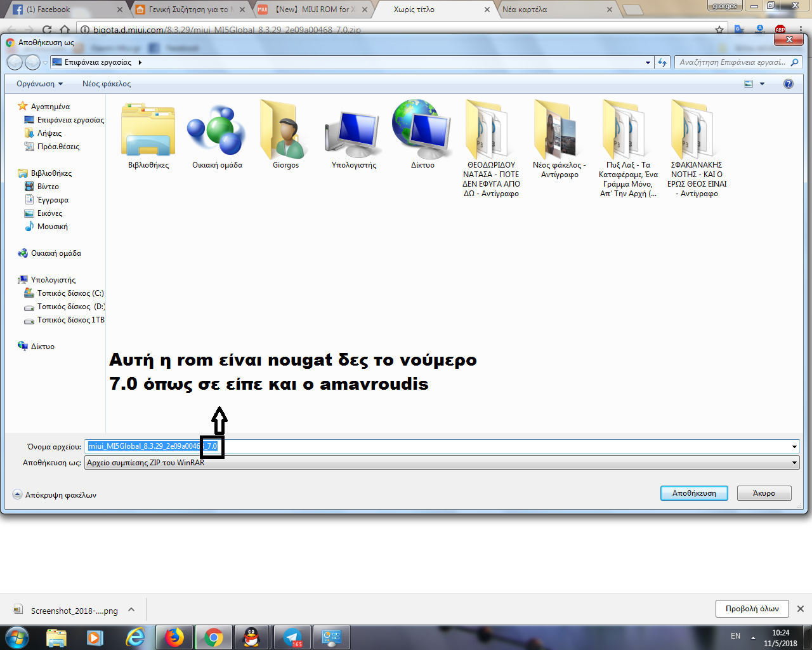Click the refresh location arrows icon
Viewport: 812px width, 650px height.
(662, 62)
